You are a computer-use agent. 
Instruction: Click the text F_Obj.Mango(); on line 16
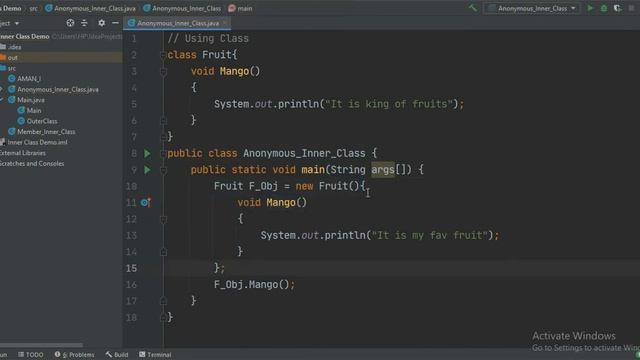pyautogui.click(x=254, y=284)
